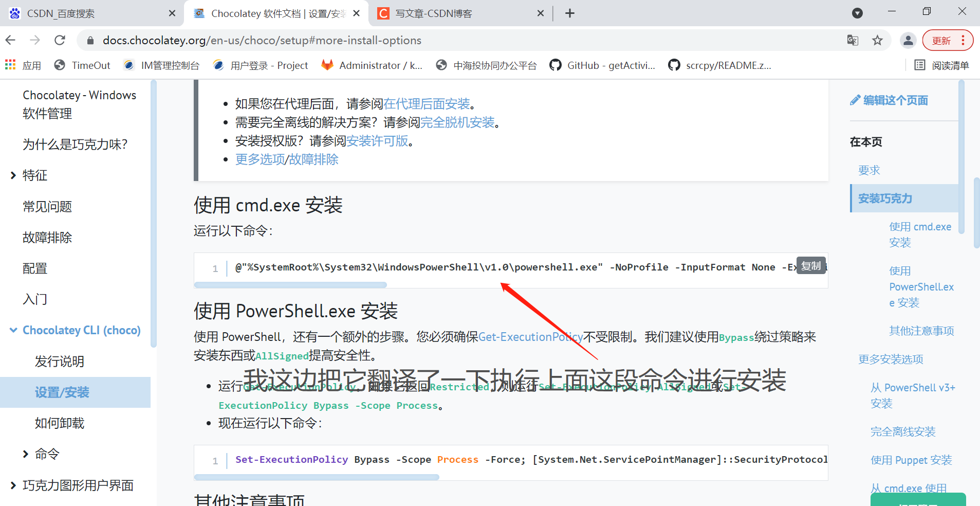Collapse Chocolatey CLI (choco) section
Image resolution: width=980 pixels, height=506 pixels.
click(x=13, y=330)
